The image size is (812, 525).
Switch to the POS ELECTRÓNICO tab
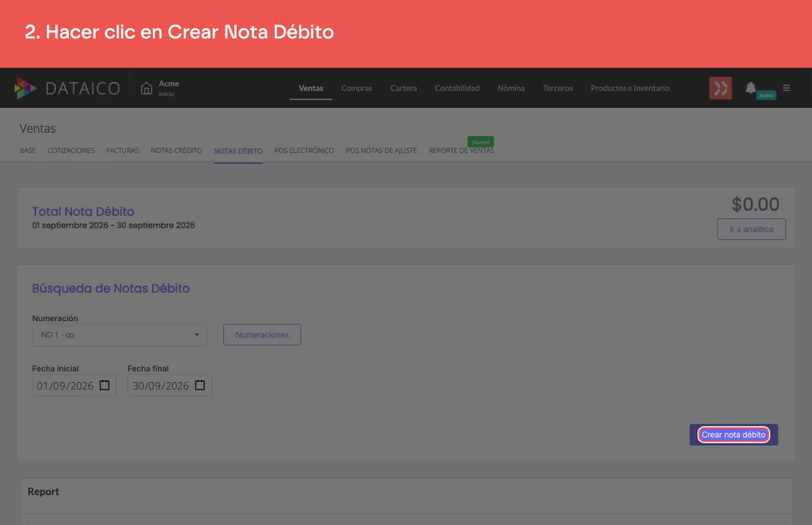304,151
